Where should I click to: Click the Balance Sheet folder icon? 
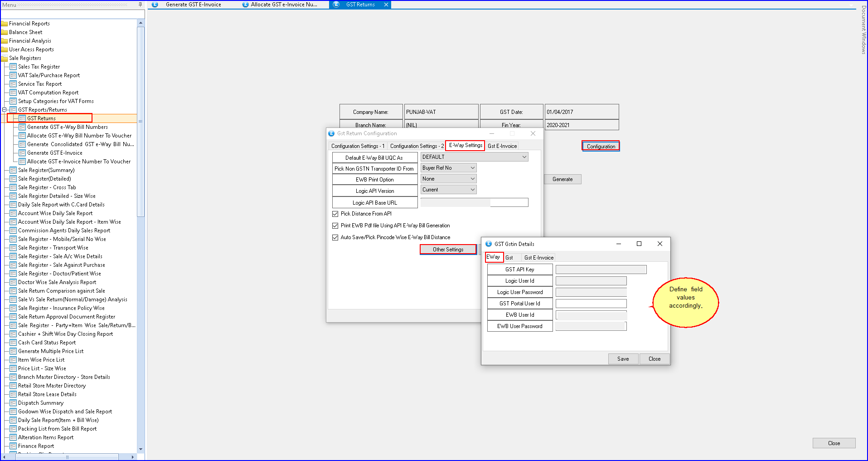pyautogui.click(x=5, y=32)
